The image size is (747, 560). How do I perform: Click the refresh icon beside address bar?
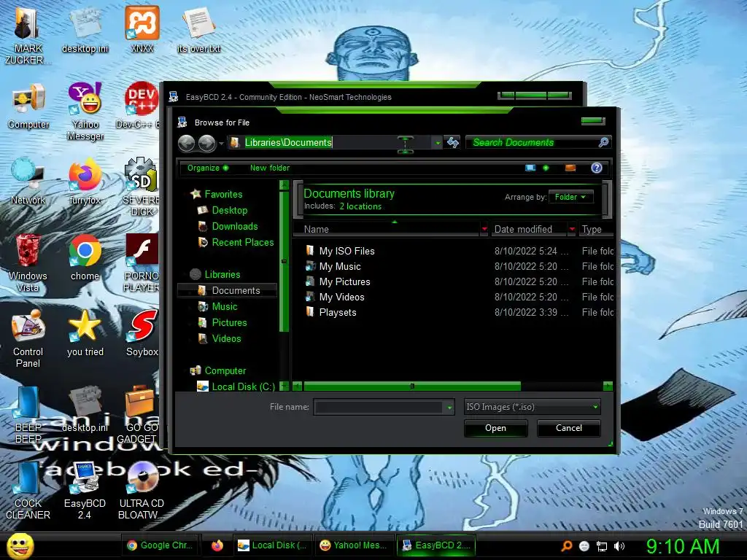[x=452, y=142]
